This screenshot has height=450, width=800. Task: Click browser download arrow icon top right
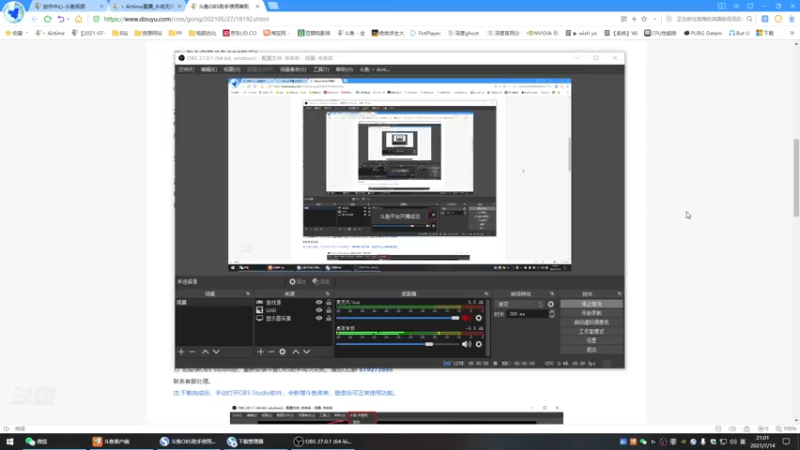pos(791,19)
